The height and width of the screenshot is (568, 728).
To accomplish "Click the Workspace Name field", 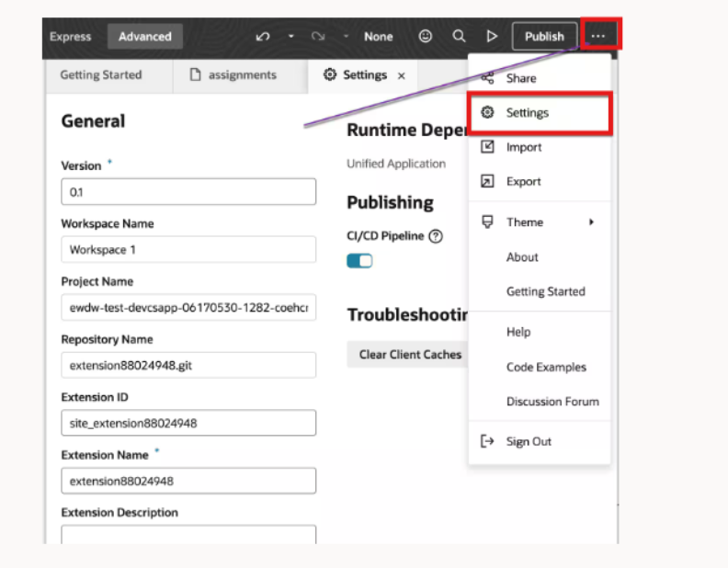I will click(188, 250).
